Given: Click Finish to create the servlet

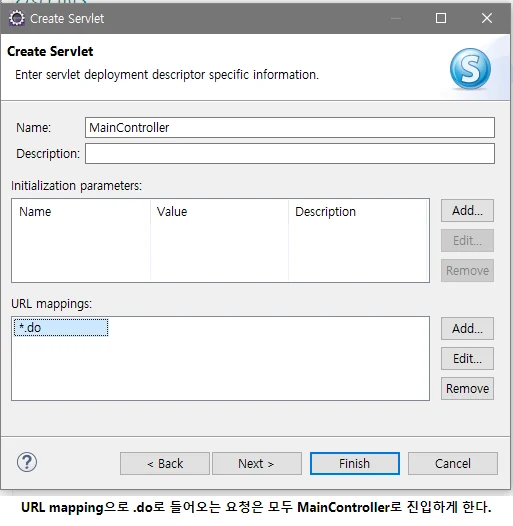Looking at the screenshot, I should (x=355, y=464).
